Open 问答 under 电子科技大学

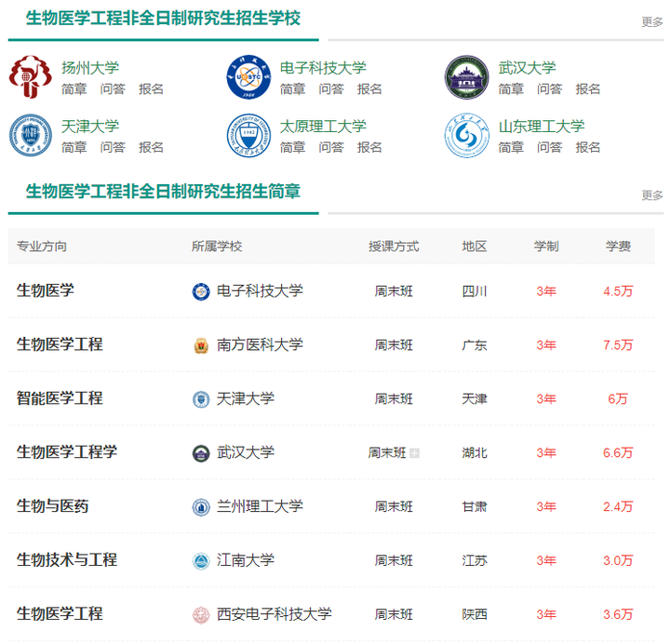click(x=331, y=89)
